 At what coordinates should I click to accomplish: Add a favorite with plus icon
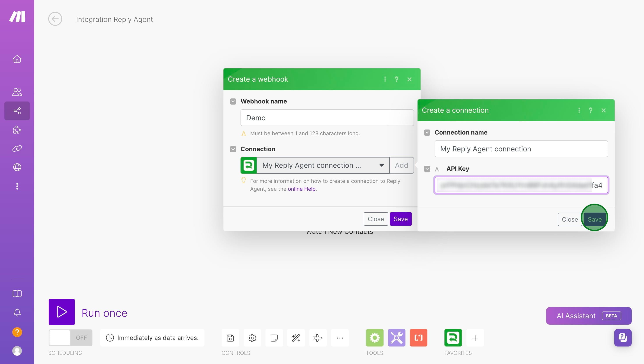click(x=475, y=338)
